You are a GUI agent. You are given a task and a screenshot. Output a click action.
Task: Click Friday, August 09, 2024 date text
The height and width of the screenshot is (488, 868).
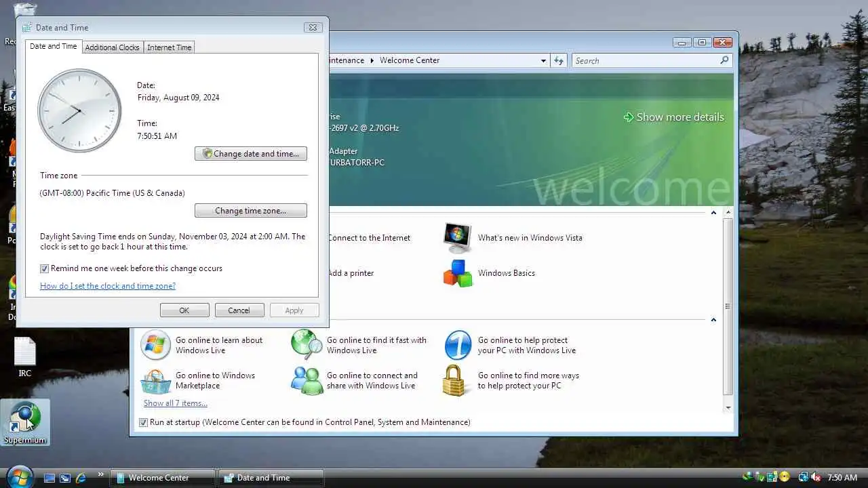pyautogui.click(x=178, y=98)
